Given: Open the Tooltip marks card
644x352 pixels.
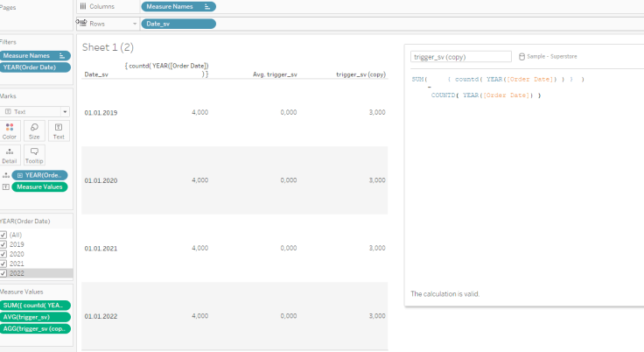Looking at the screenshot, I should pyautogui.click(x=34, y=156).
